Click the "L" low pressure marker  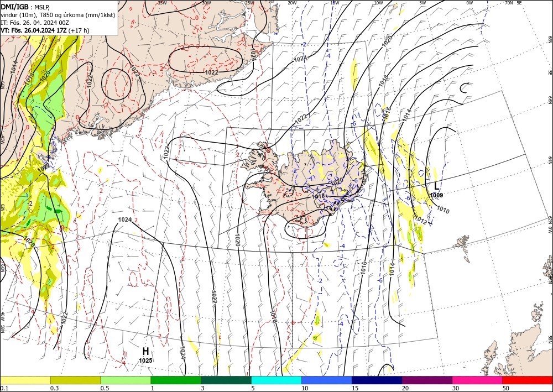coord(437,186)
